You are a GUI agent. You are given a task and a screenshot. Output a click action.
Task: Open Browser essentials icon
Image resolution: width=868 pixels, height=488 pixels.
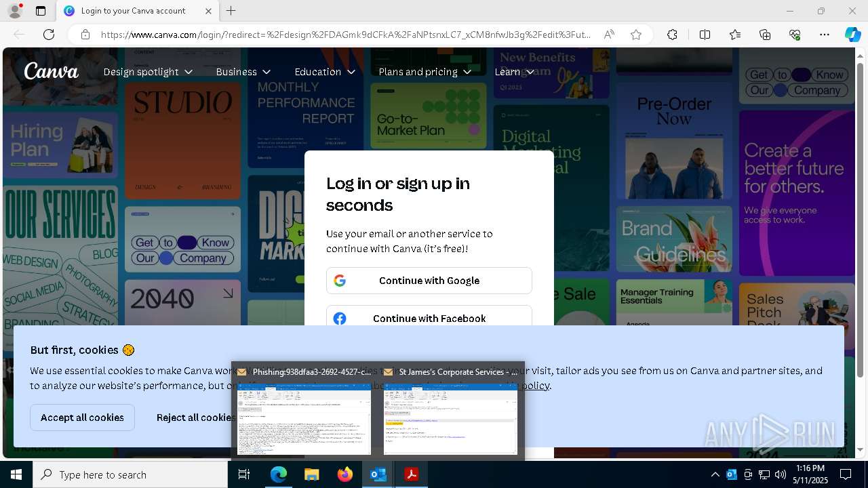[795, 35]
